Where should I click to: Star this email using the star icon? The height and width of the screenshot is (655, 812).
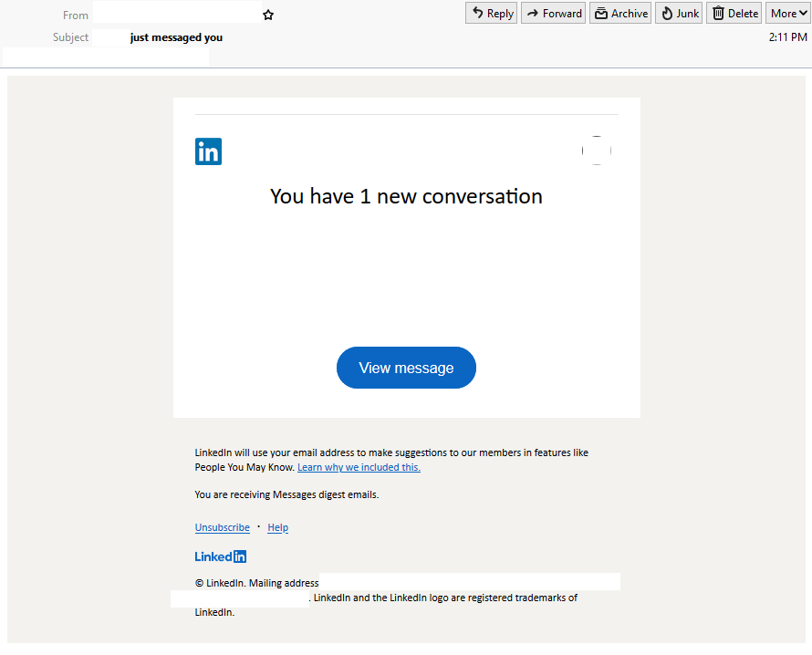point(267,15)
